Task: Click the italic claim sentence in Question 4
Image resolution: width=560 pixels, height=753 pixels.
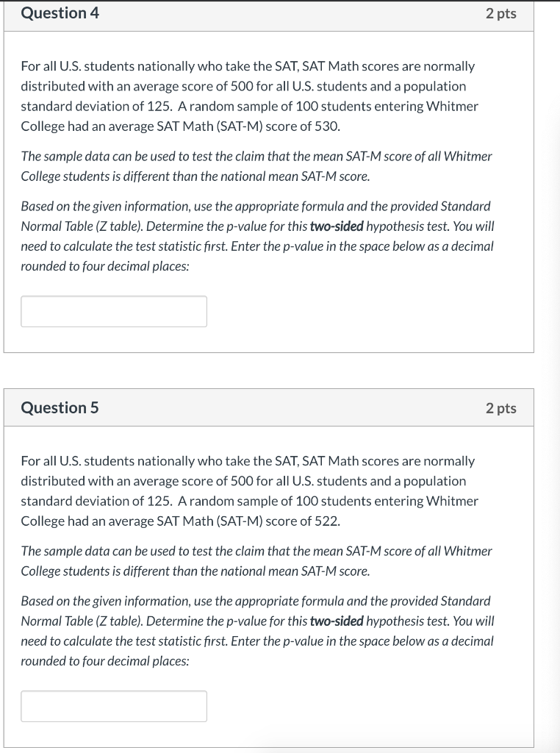Action: [257, 165]
